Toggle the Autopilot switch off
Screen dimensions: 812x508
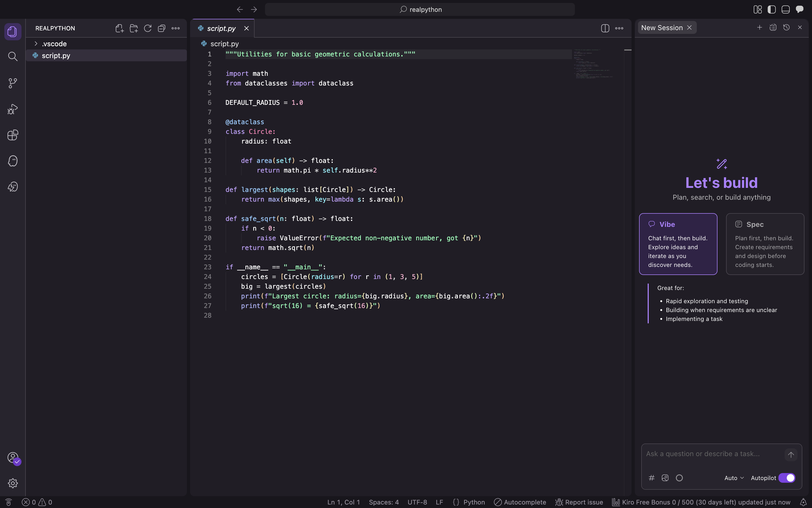[787, 478]
